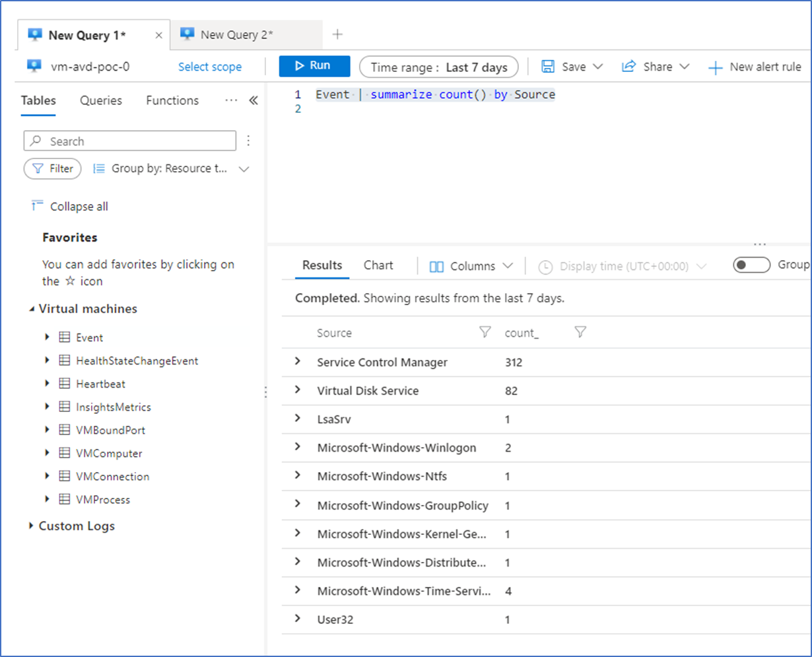Click the table icon next to Heartbeat
The image size is (812, 657).
(x=65, y=384)
